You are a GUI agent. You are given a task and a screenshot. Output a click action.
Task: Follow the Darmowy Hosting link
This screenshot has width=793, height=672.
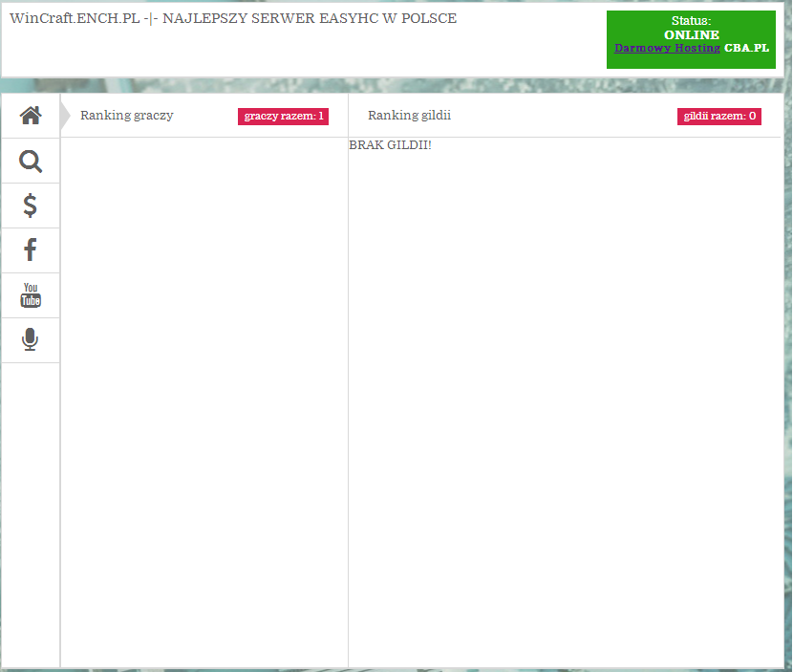pyautogui.click(x=667, y=48)
